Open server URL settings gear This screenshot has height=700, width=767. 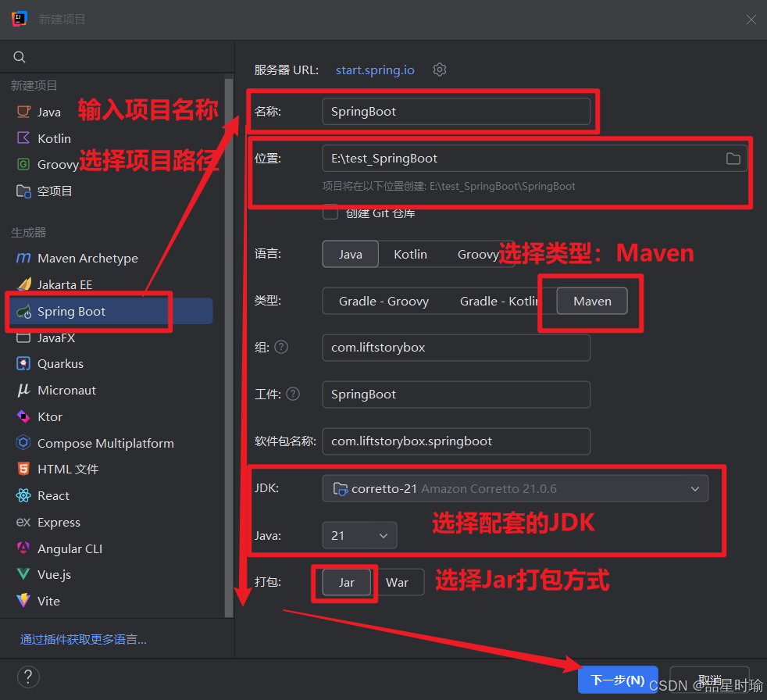[x=440, y=70]
